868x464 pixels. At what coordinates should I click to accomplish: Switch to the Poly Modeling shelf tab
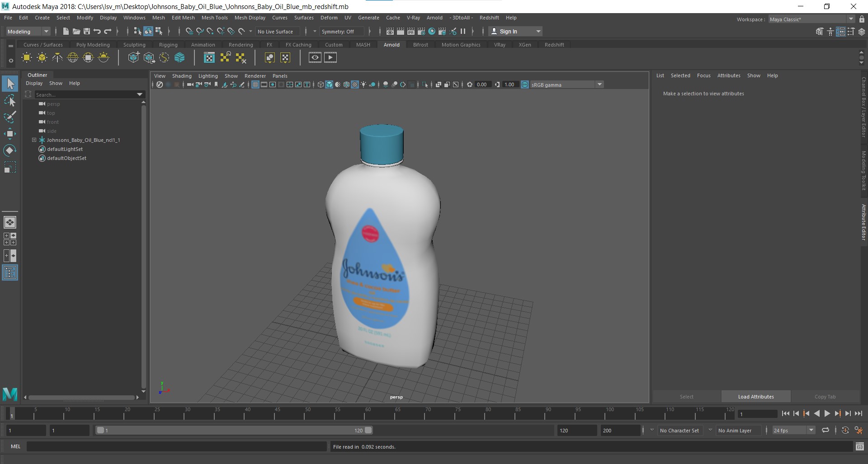(x=93, y=45)
